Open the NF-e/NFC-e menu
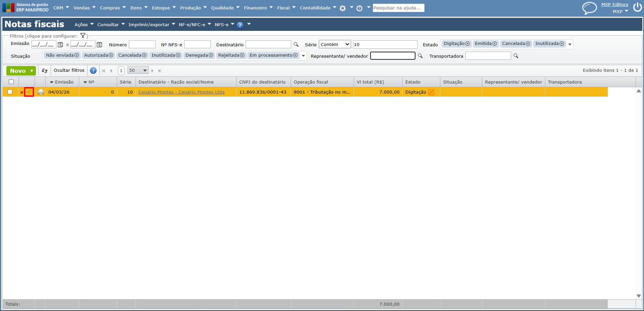Viewport: 644px width, 311px height. 195,24
